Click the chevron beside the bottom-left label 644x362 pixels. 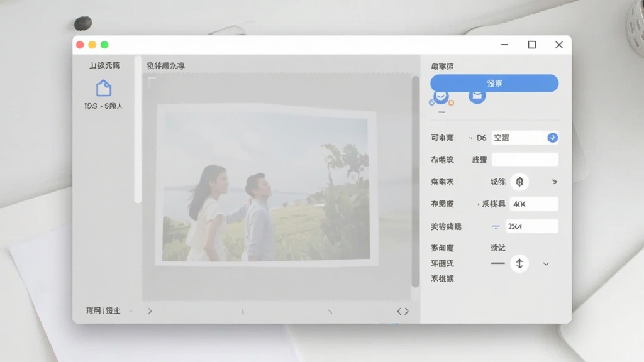[150, 311]
